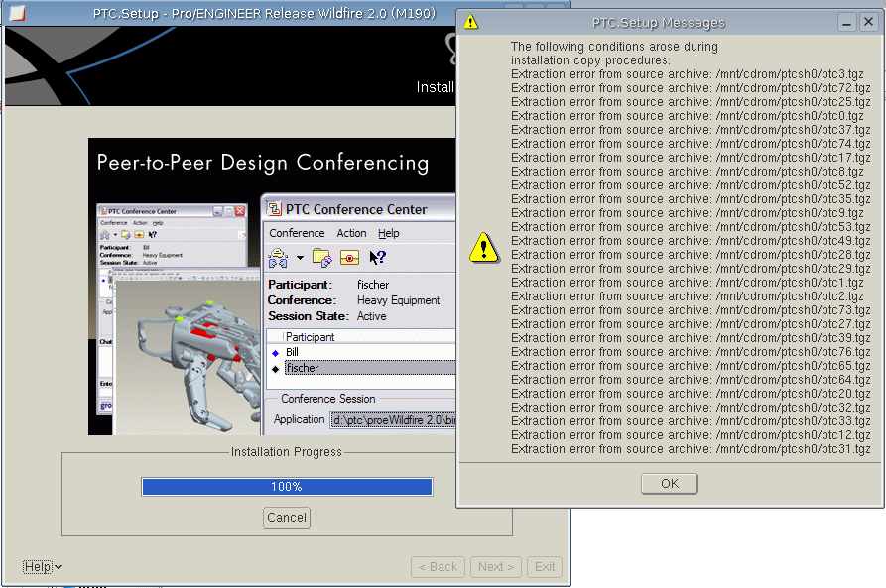Select error line for ptc2.tgz
Viewport: 886px width, 588px height.
coord(688,296)
